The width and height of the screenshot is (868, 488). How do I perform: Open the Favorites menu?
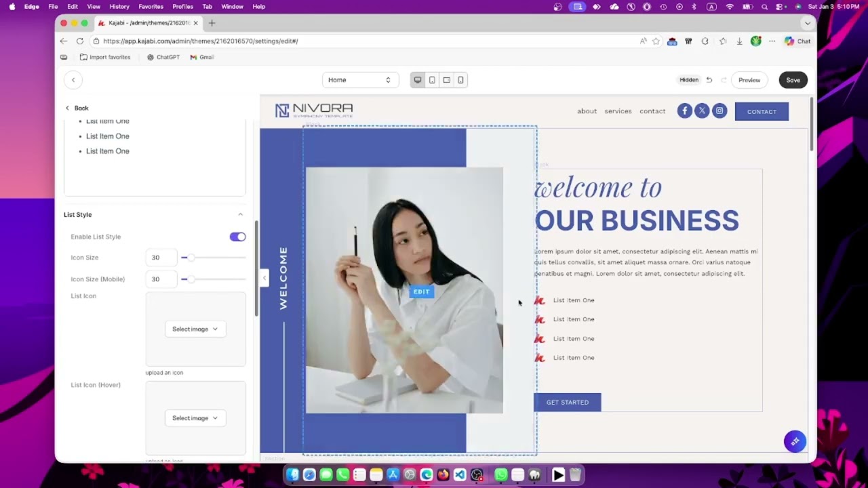coord(151,7)
